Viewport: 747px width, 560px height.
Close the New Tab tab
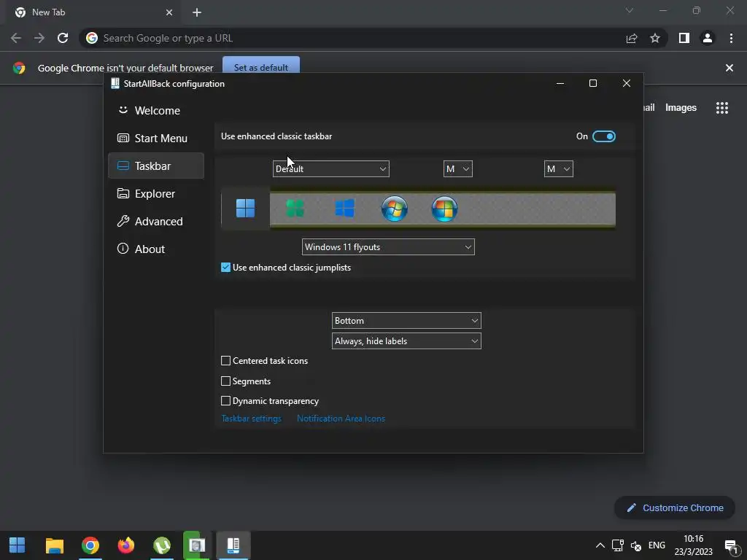tap(169, 12)
